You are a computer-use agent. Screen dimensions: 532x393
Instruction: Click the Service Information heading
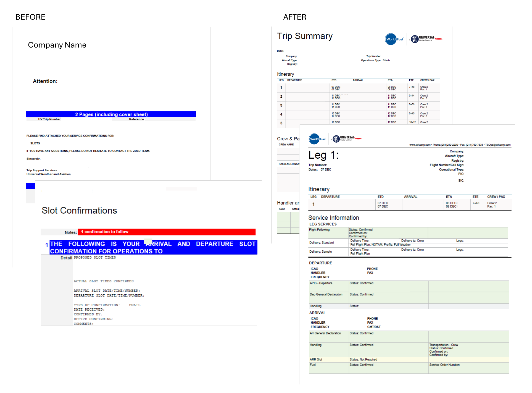coord(334,218)
